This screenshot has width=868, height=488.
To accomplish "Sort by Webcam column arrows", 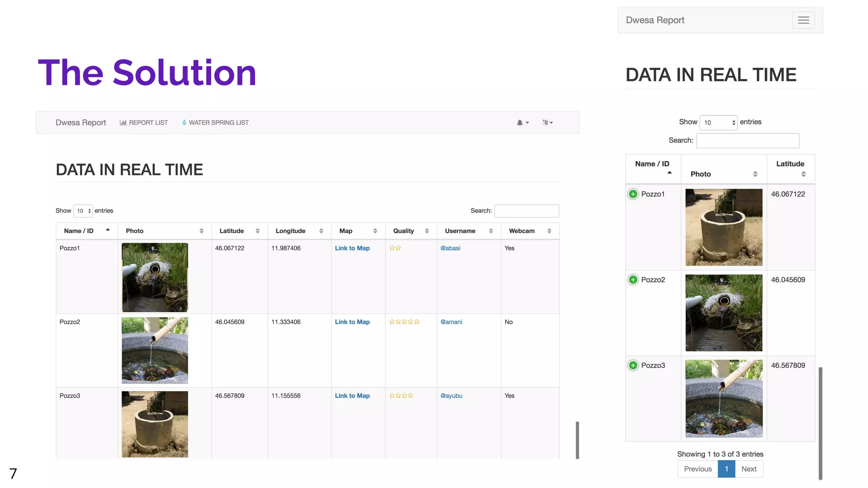I will 549,231.
